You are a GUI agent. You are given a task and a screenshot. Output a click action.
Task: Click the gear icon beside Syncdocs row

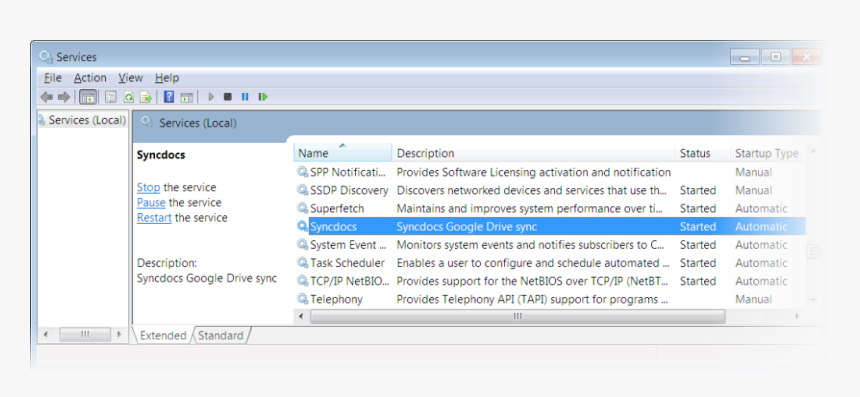(302, 226)
